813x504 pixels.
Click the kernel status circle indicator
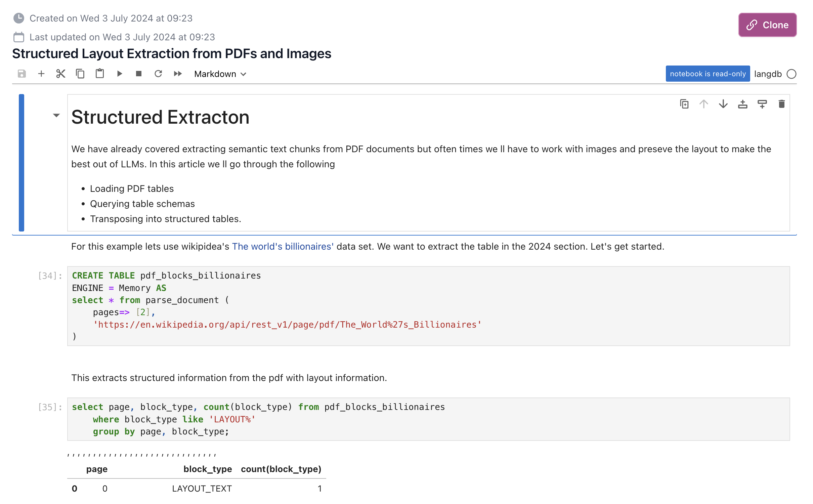[x=791, y=74]
